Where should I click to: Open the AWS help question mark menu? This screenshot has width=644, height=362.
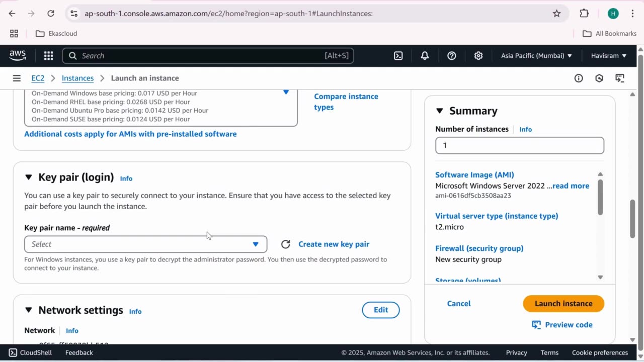click(x=452, y=56)
